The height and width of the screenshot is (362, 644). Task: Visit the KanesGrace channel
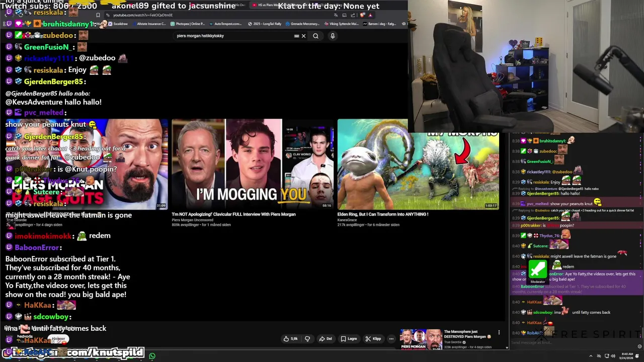click(349, 220)
